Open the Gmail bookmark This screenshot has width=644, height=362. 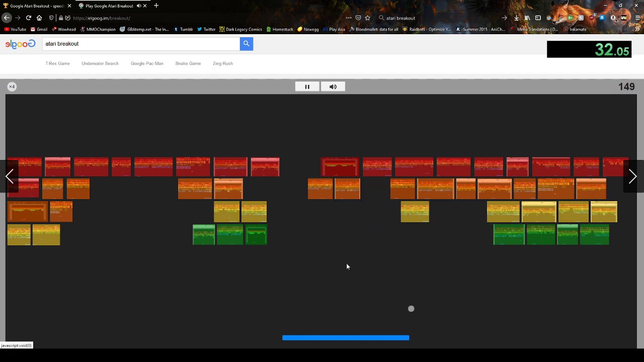pos(39,29)
